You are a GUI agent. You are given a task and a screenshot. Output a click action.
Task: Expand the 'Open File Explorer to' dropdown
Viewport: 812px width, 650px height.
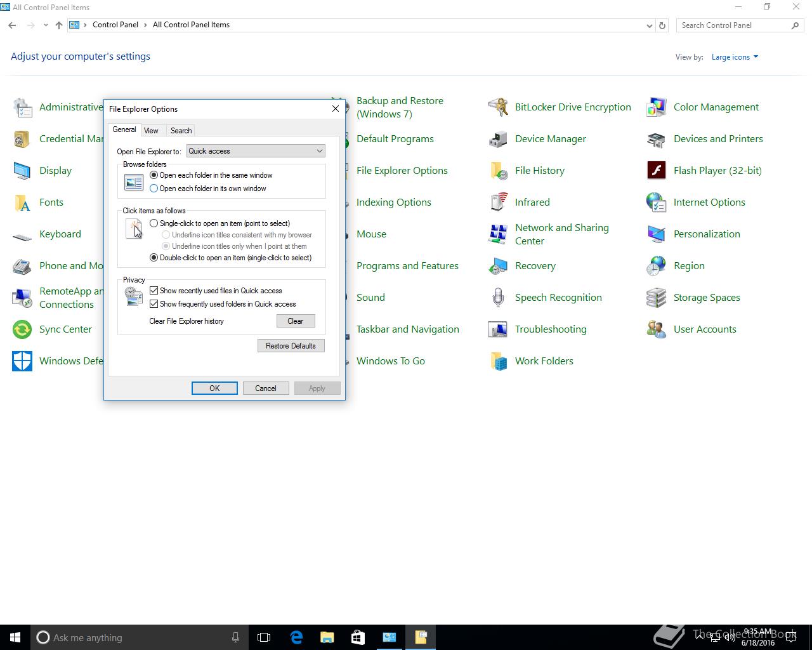tap(256, 151)
